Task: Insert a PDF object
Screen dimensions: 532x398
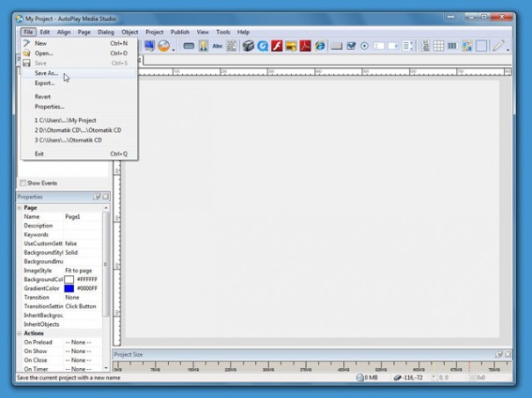Action: tap(305, 46)
